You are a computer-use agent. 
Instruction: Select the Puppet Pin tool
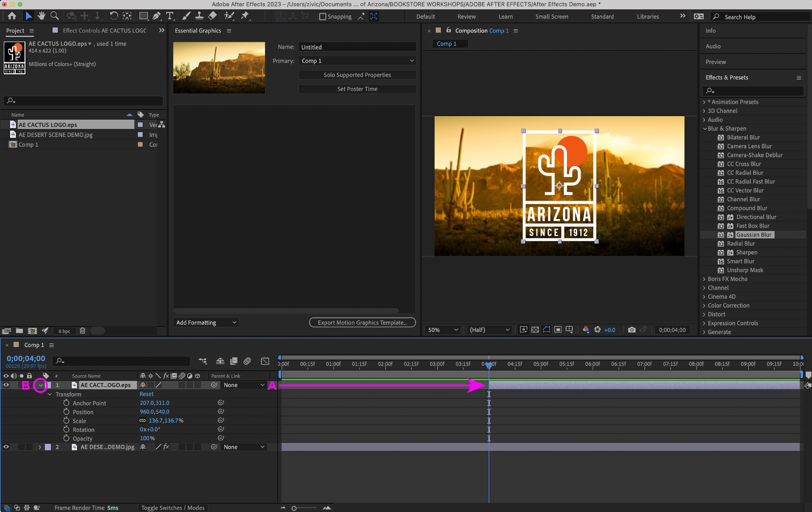coord(245,16)
